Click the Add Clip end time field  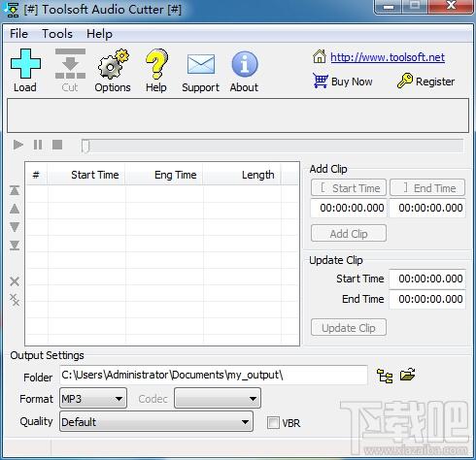(x=427, y=208)
